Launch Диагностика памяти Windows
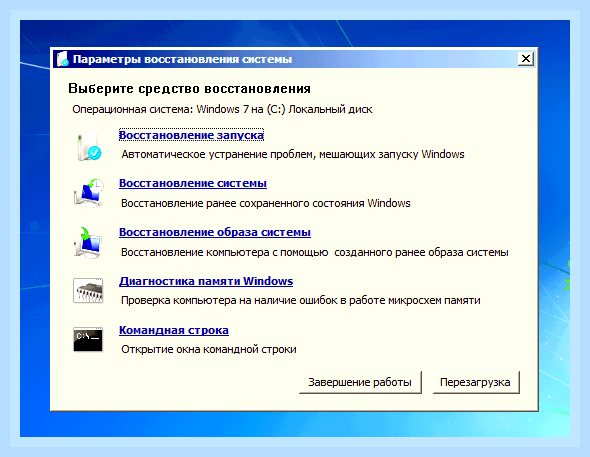590x457 pixels. [x=206, y=281]
